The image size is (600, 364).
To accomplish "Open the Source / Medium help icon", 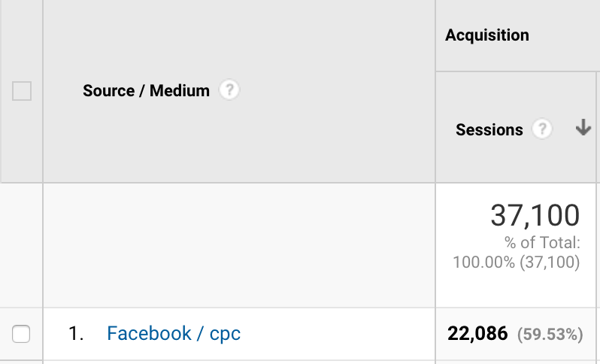I will point(229,90).
